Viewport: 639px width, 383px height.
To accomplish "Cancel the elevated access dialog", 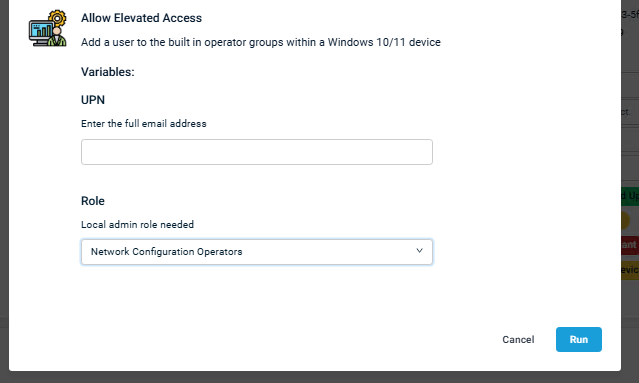I will (x=518, y=339).
